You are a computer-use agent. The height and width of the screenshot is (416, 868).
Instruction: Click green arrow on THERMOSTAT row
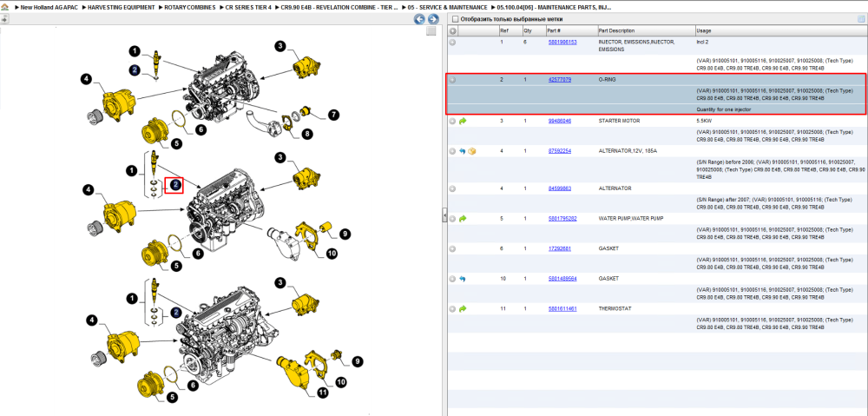pos(463,308)
